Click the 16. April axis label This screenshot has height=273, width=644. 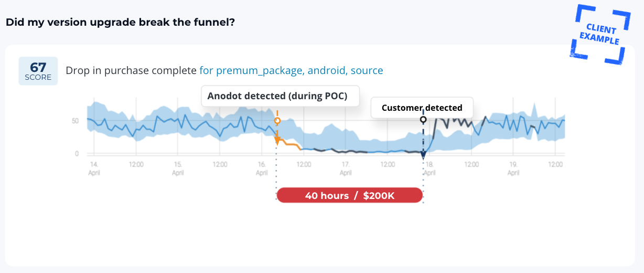pos(262,168)
